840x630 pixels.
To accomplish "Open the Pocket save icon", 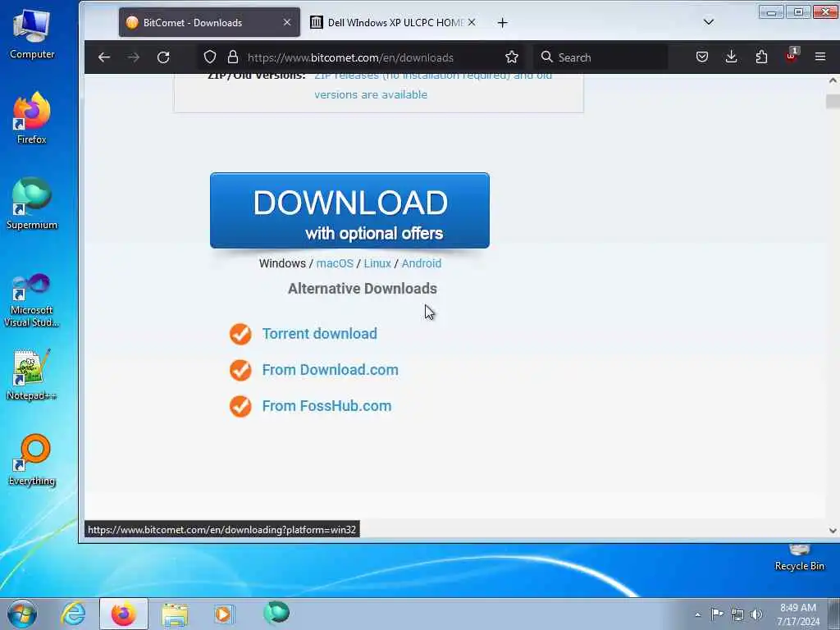I will point(702,57).
